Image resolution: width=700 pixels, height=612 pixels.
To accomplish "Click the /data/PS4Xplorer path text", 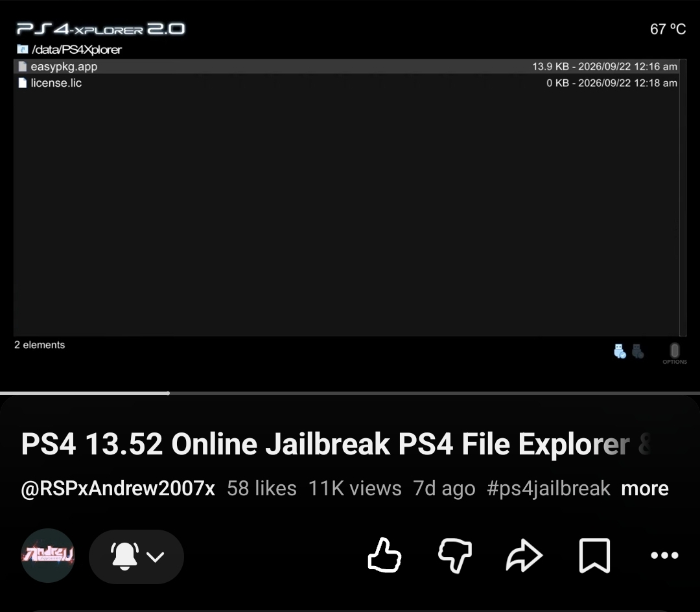I will tap(76, 49).
